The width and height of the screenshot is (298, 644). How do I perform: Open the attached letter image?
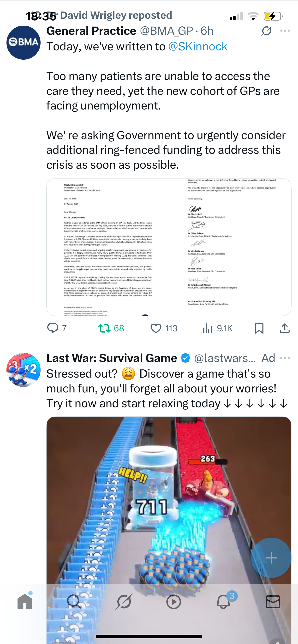(x=169, y=247)
